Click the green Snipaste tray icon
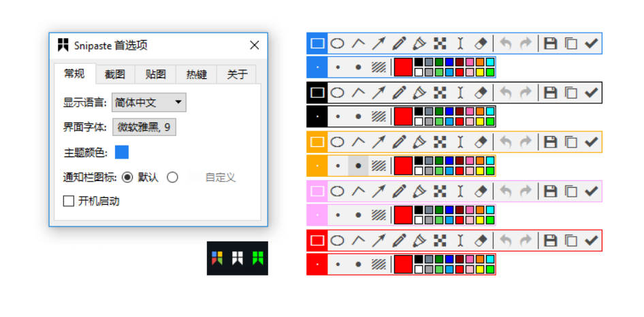 pos(258,258)
